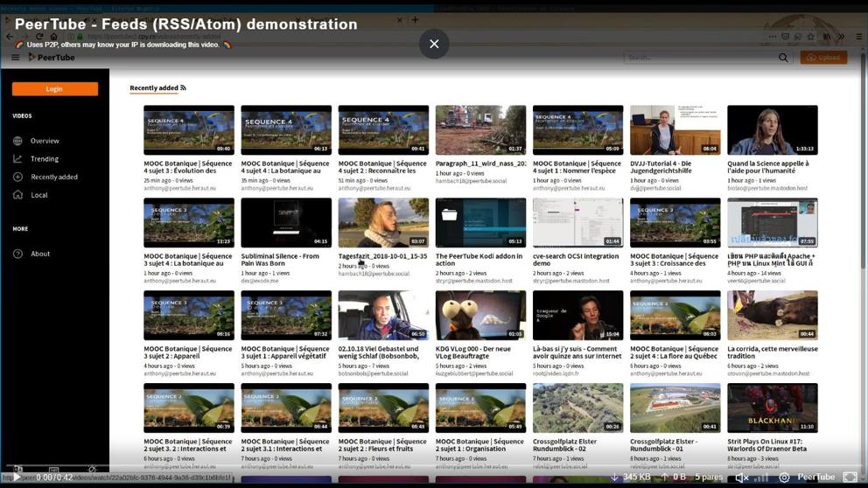The width and height of the screenshot is (868, 488).
Task: Focus the PeerTube search field
Action: click(701, 58)
